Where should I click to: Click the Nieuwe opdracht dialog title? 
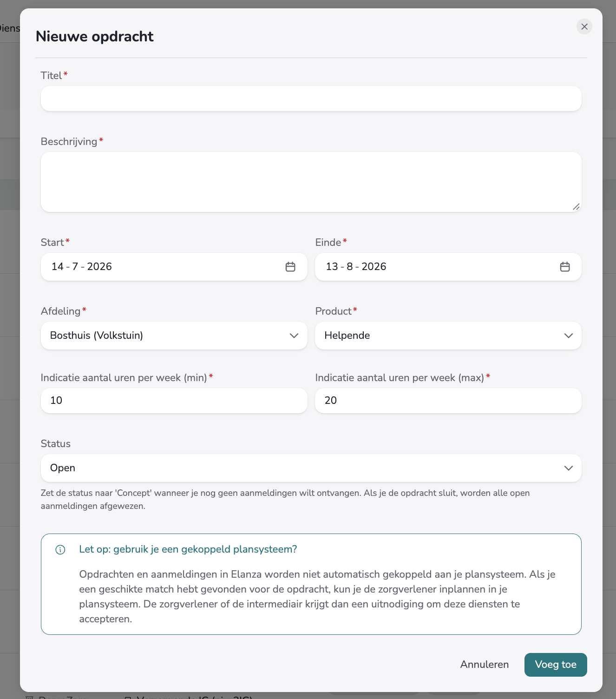95,36
